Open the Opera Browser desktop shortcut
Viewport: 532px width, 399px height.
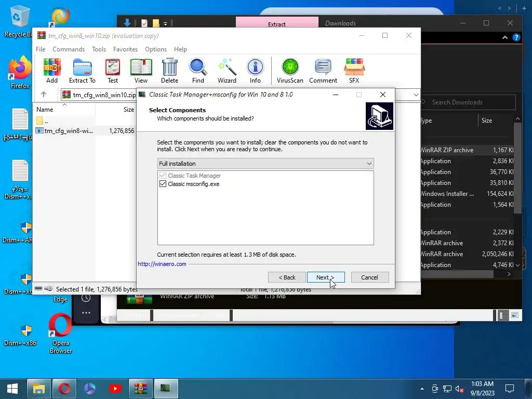click(60, 334)
